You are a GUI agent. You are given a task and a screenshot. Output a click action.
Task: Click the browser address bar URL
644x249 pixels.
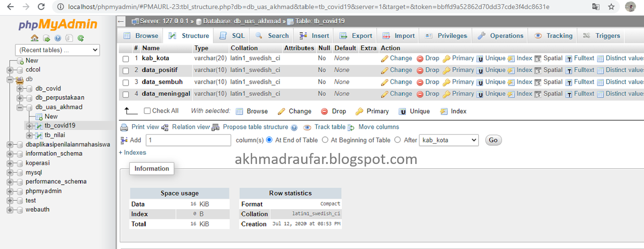(309, 7)
